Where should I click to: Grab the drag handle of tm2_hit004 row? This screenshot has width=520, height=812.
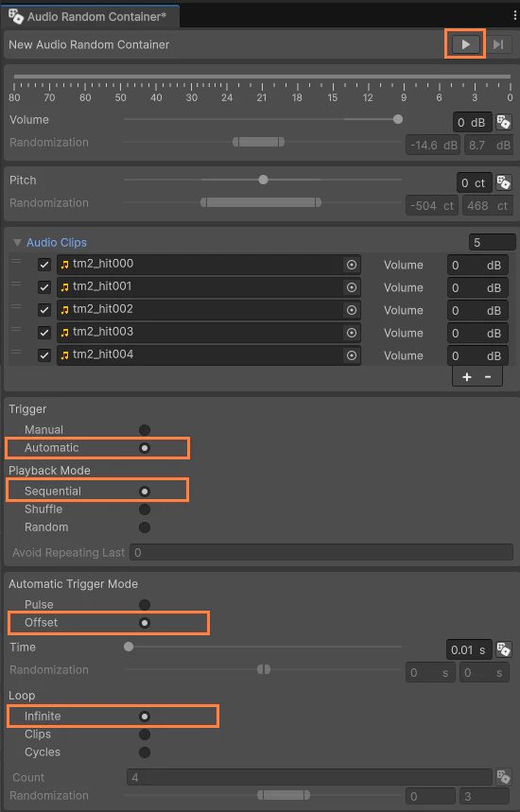[16, 353]
